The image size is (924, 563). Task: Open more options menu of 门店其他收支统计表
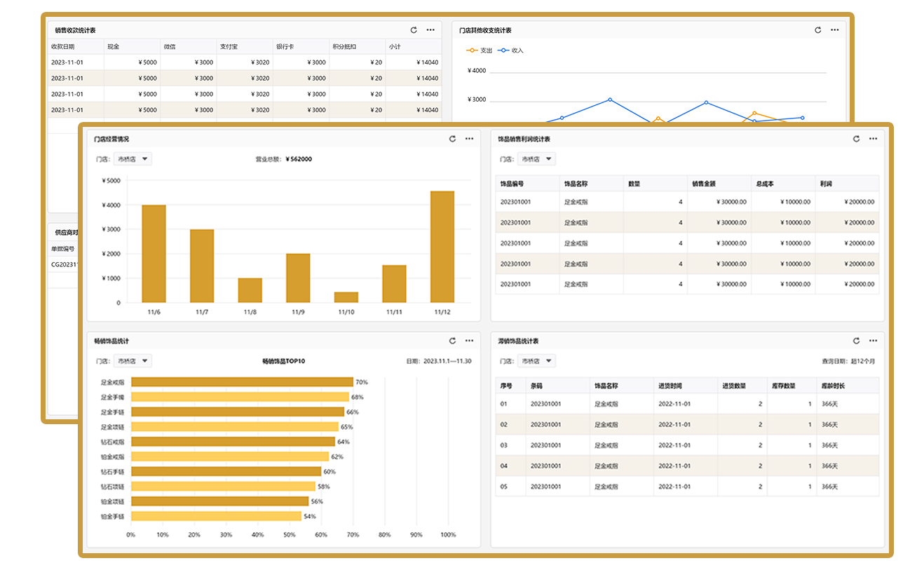pos(834,30)
